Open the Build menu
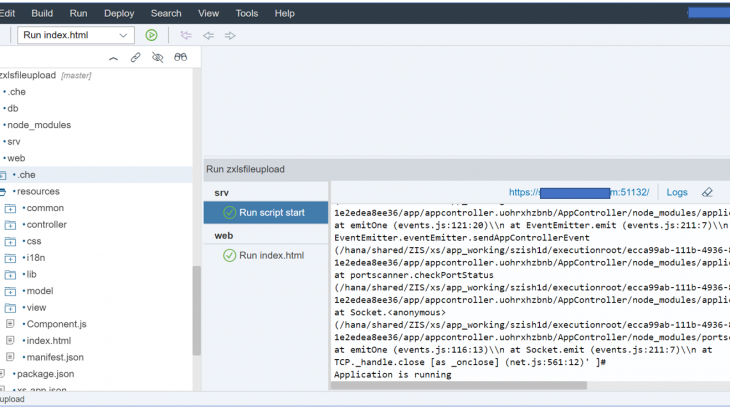The height and width of the screenshot is (410, 730). tap(42, 13)
